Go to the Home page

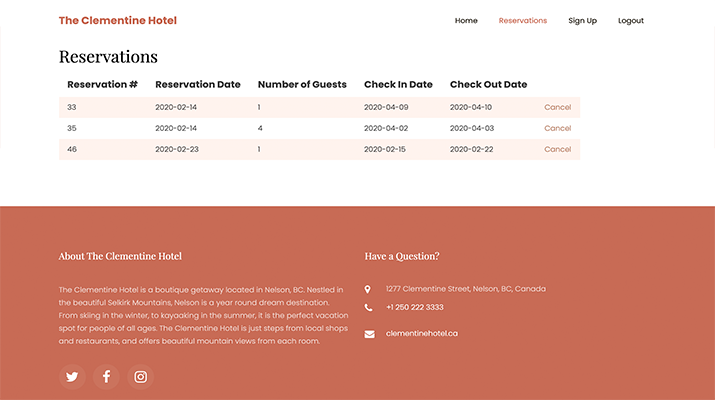click(x=466, y=20)
